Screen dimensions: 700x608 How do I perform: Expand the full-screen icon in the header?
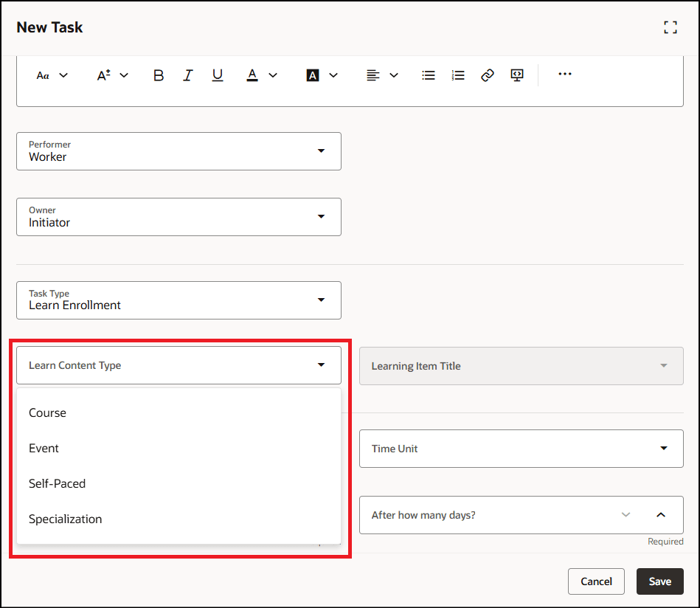point(670,27)
